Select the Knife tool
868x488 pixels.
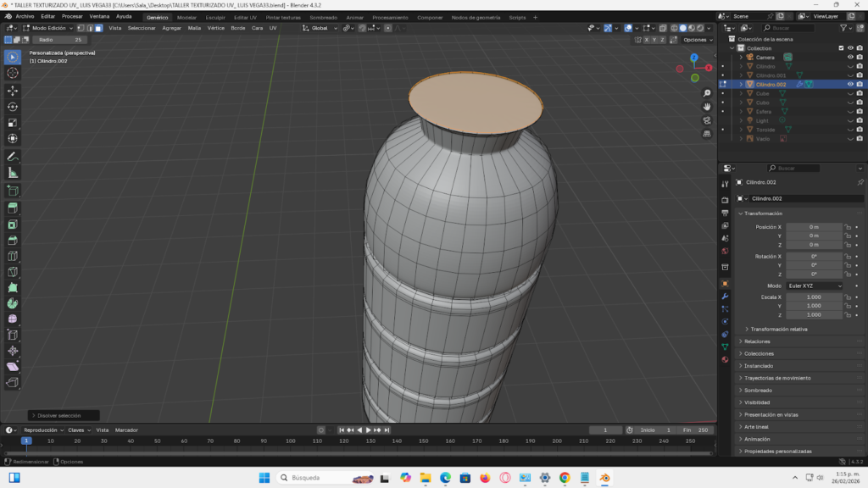(12, 273)
